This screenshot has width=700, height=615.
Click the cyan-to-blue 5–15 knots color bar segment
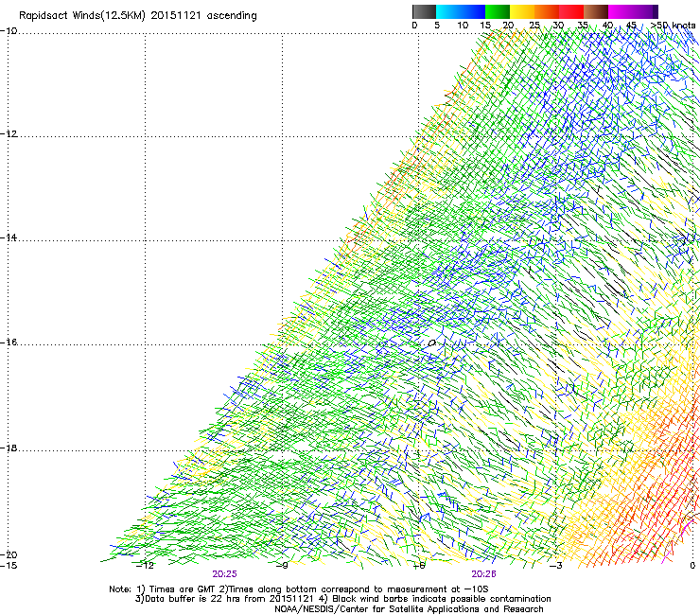[461, 11]
